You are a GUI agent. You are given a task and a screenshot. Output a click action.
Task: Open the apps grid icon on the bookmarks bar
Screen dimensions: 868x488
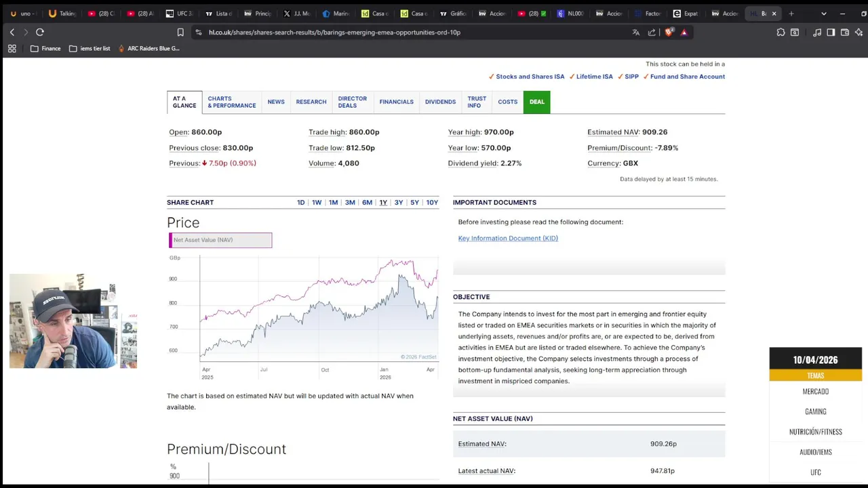point(12,48)
